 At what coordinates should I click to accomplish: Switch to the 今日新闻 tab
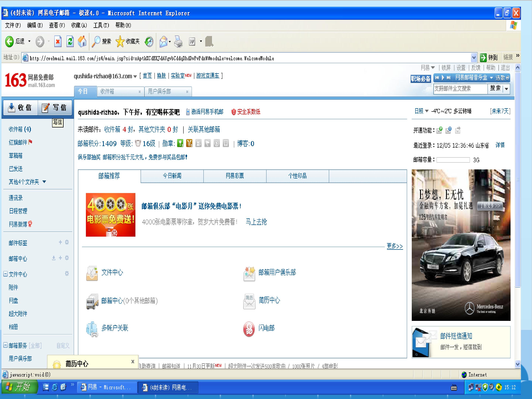click(x=172, y=176)
